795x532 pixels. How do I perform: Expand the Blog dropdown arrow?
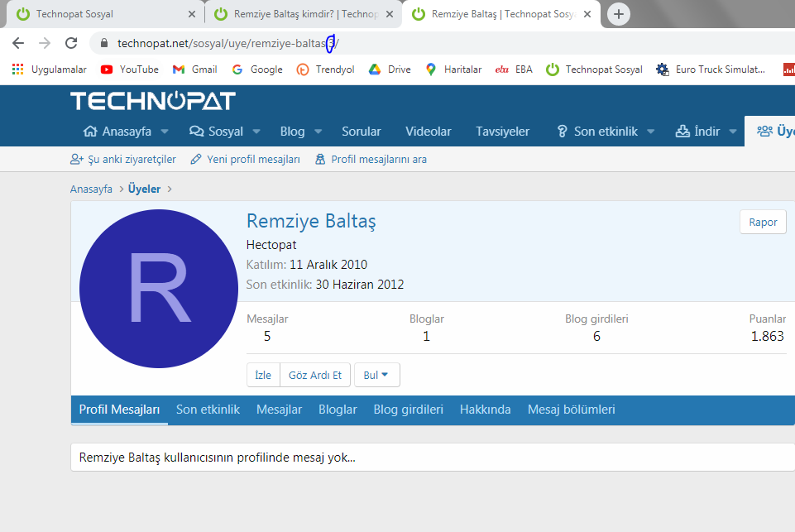pos(318,132)
